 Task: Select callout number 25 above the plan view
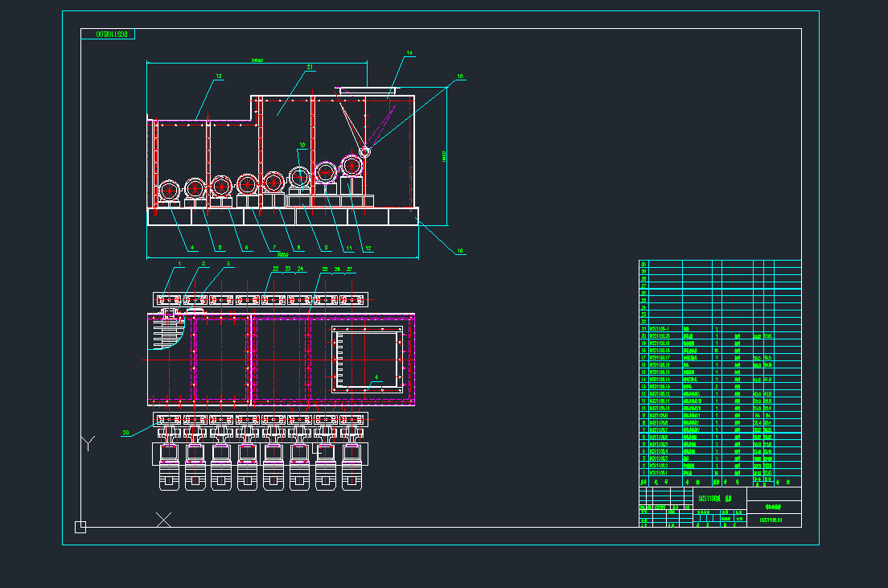coord(325,269)
